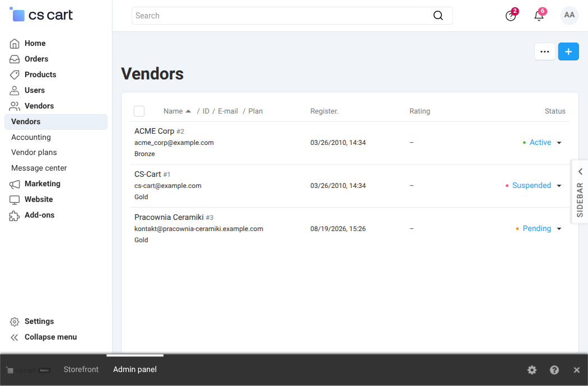588x386 pixels.
Task: Click cs-cart@example.com email
Action: pos(167,186)
